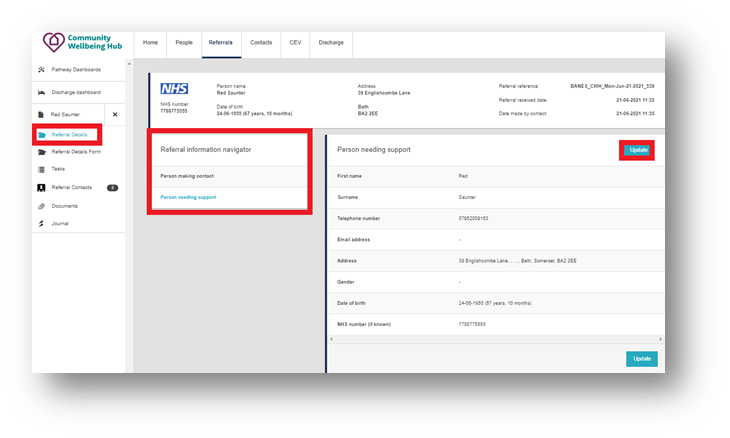
Task: Click the Community Wellbeing Hub heart logo
Action: click(x=54, y=42)
